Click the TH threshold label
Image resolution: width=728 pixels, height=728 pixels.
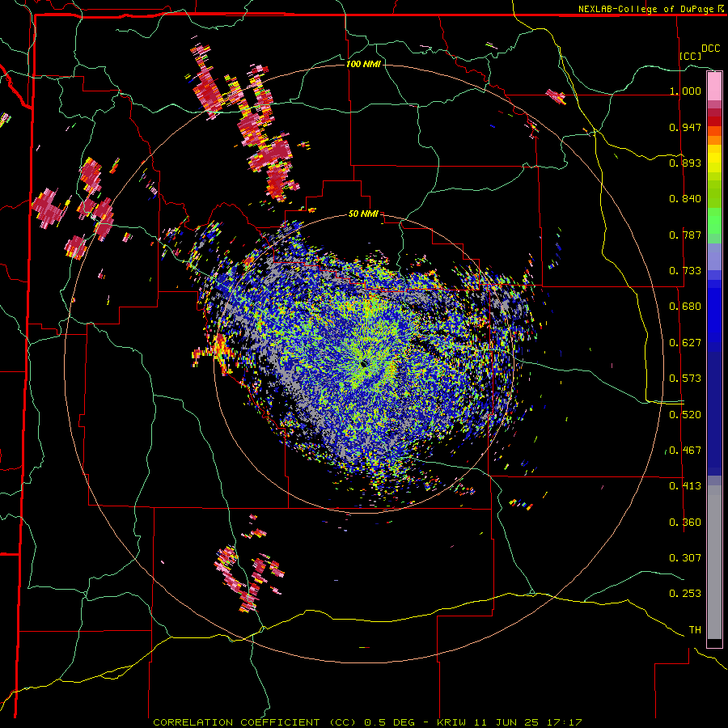pos(695,630)
